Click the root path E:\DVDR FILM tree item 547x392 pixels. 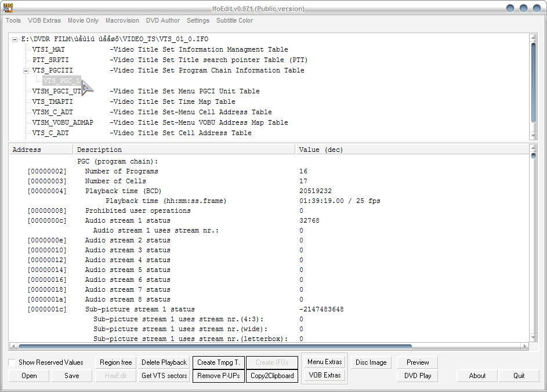(115, 39)
